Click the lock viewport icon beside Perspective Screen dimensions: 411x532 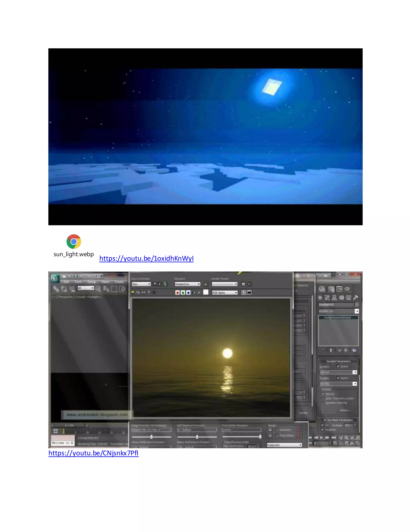coord(206,284)
